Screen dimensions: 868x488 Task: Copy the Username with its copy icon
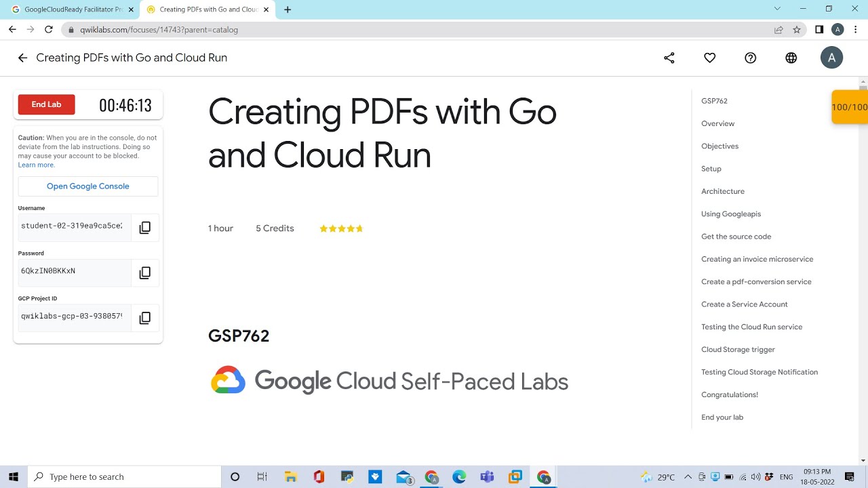tap(144, 228)
